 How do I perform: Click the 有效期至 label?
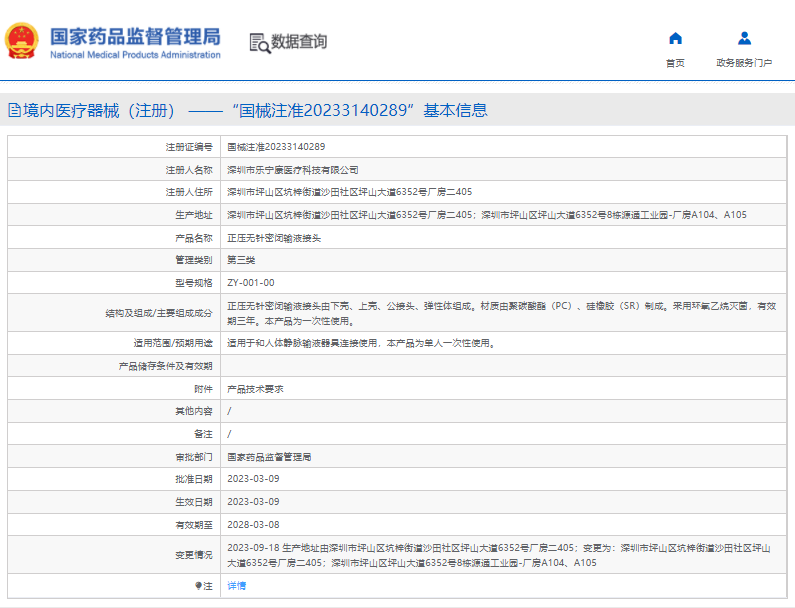coord(194,525)
